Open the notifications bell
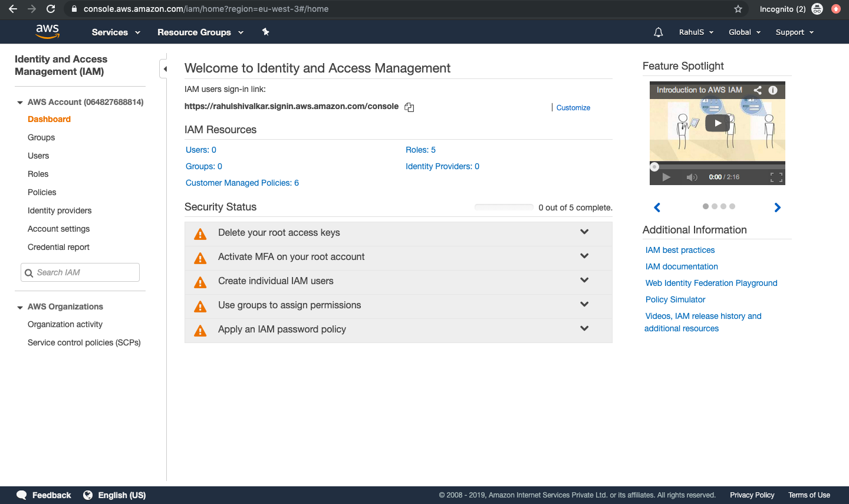Viewport: 849px width, 504px height. pyautogui.click(x=658, y=32)
